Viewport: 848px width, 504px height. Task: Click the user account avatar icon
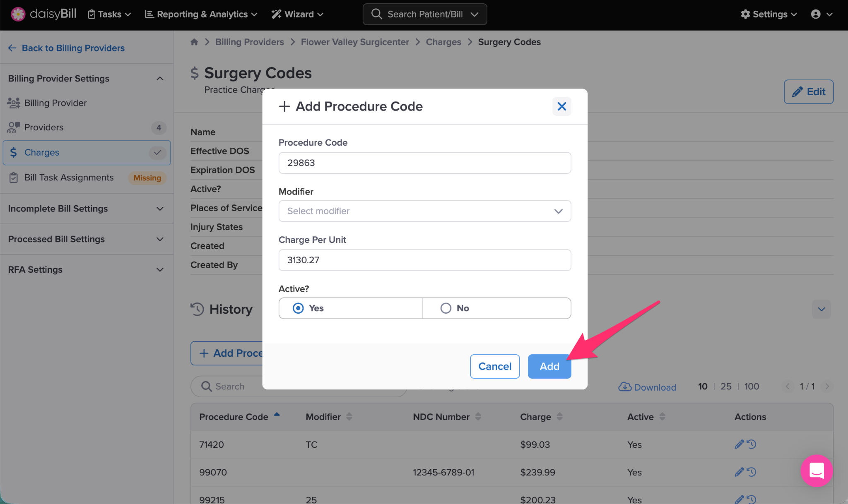[x=816, y=14]
